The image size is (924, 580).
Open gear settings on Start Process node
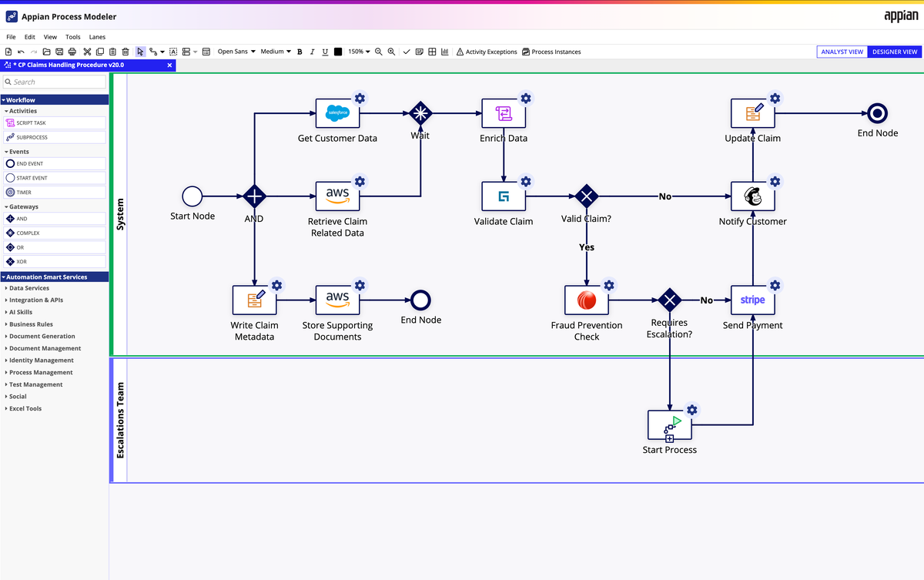coord(692,410)
